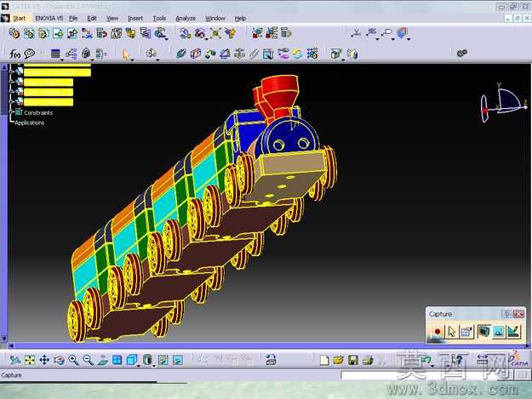
Task: Click the Fix Together paperclip icon
Action: point(254,54)
